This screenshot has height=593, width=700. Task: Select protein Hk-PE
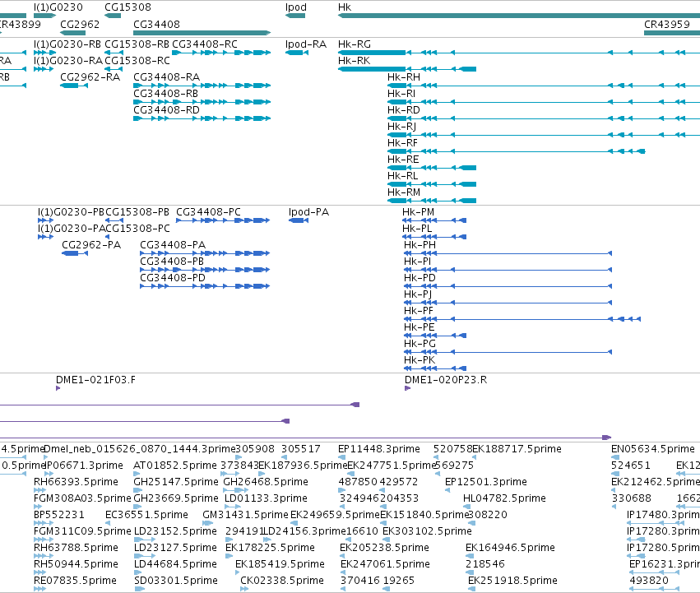point(420,327)
